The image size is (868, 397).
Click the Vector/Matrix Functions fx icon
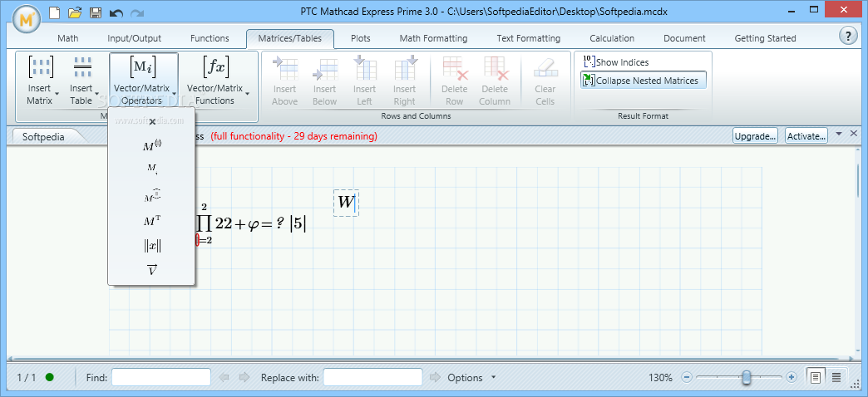coord(215,67)
